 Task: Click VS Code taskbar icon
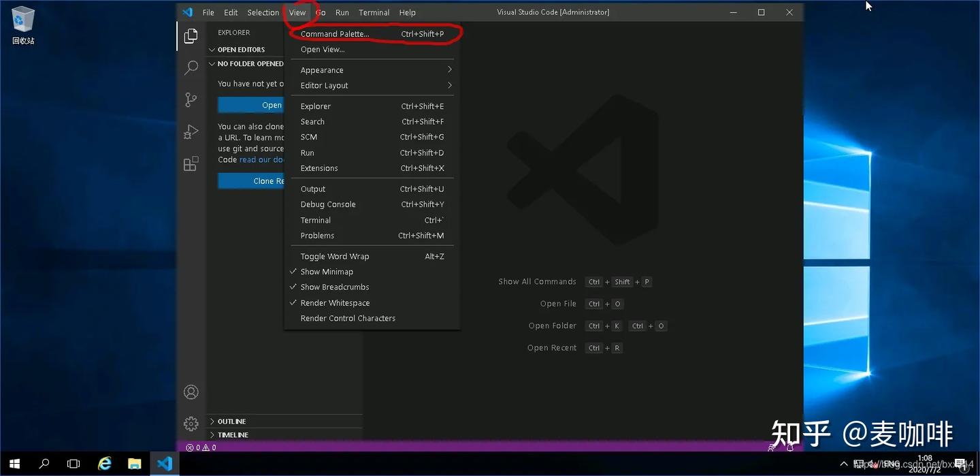pyautogui.click(x=165, y=464)
